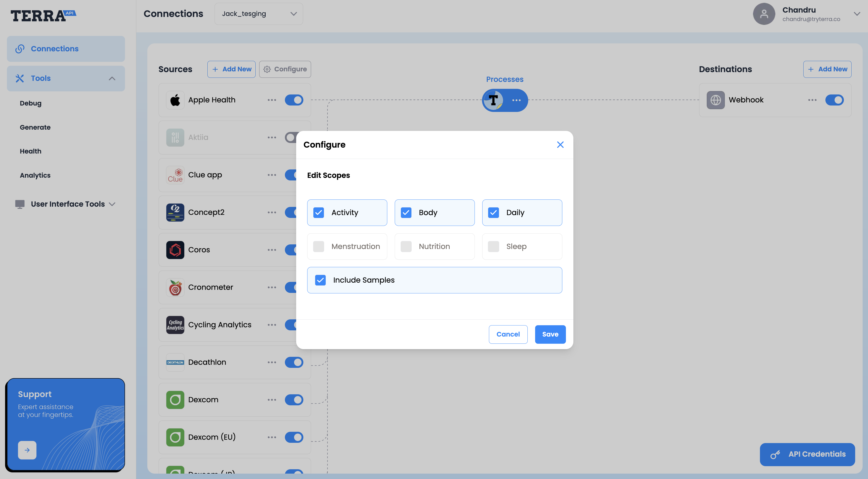The width and height of the screenshot is (868, 479).
Task: Collapse the Tools sidebar section
Action: [112, 78]
